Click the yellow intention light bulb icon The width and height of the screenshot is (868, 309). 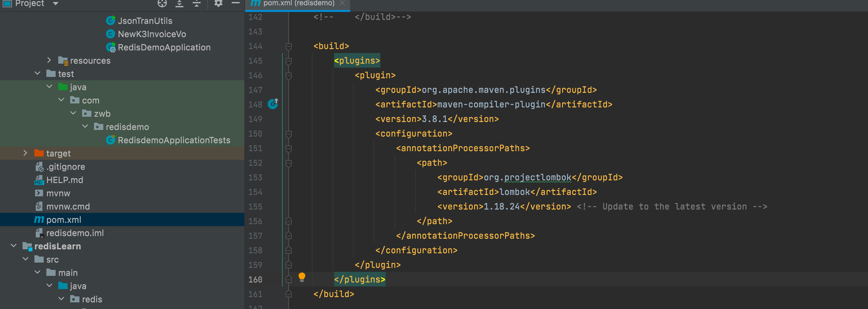[302, 277]
